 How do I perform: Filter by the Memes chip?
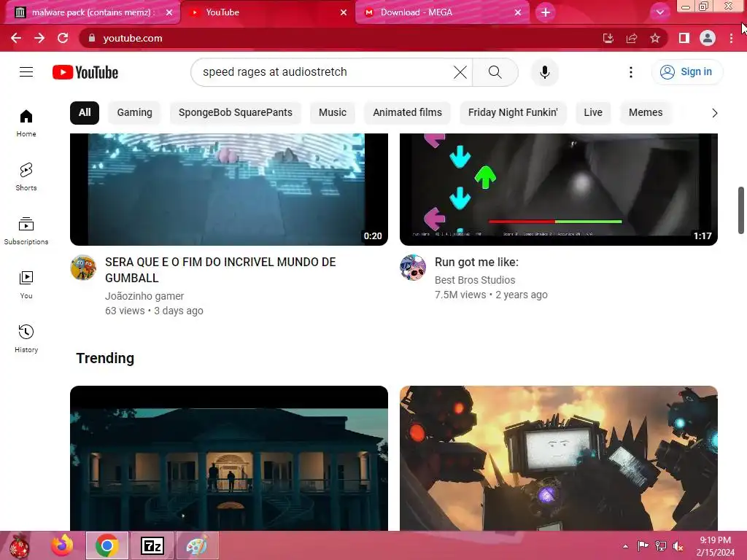(x=646, y=113)
